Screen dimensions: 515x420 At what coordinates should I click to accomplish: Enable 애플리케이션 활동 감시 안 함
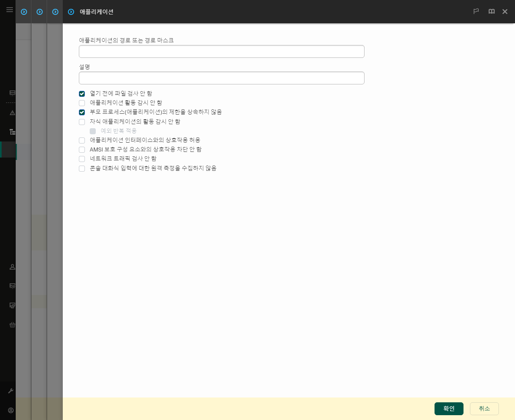[82, 103]
